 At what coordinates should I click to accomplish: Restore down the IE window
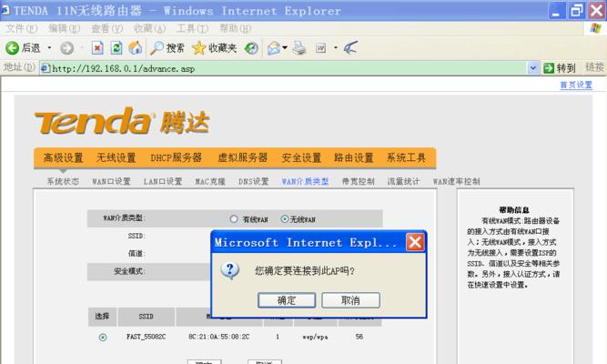[576, 10]
